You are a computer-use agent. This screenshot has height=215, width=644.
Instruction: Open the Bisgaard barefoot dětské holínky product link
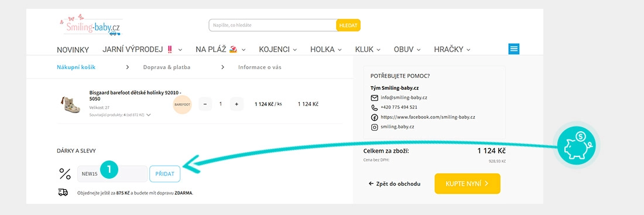[x=135, y=96]
